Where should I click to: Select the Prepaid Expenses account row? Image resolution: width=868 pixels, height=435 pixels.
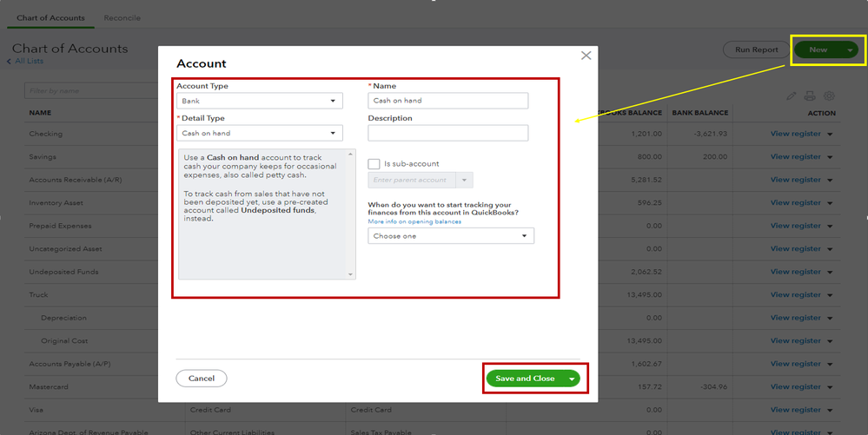(x=432, y=226)
